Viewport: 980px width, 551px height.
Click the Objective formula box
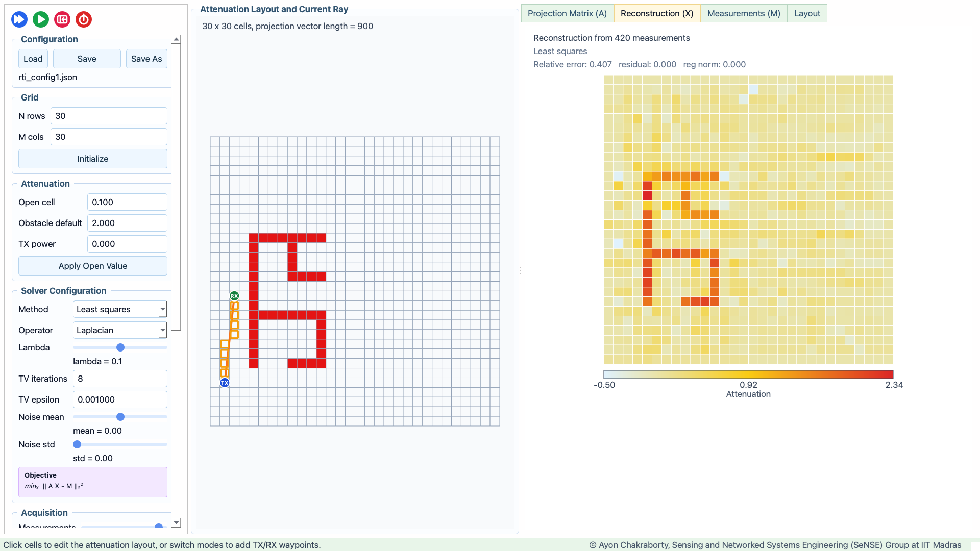(x=93, y=482)
